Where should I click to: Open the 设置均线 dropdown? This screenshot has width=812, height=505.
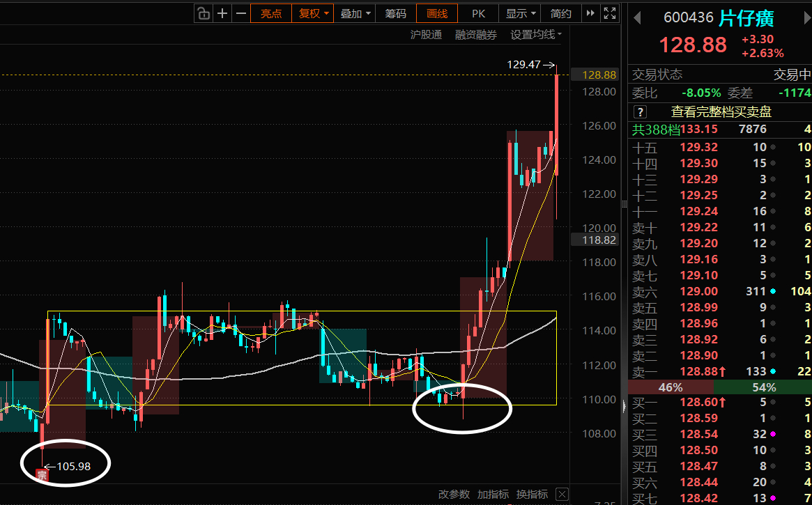tap(536, 35)
